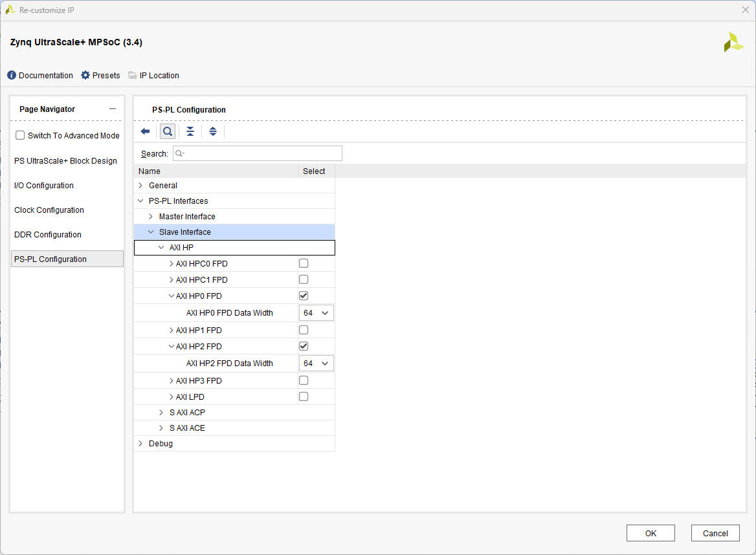Click the back arrow toolbar icon
This screenshot has height=555, width=756.
pos(145,131)
